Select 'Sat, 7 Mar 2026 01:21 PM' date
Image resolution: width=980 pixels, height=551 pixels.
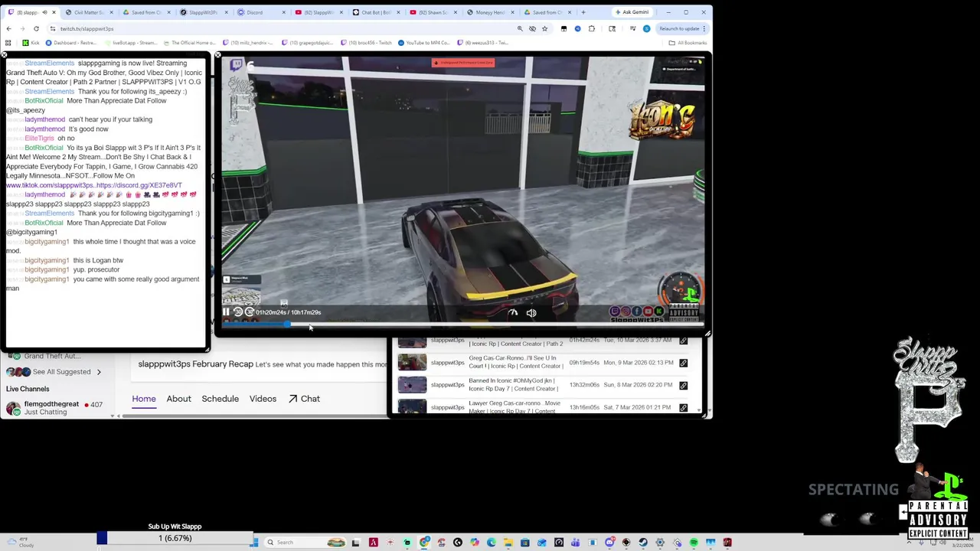[x=639, y=407]
